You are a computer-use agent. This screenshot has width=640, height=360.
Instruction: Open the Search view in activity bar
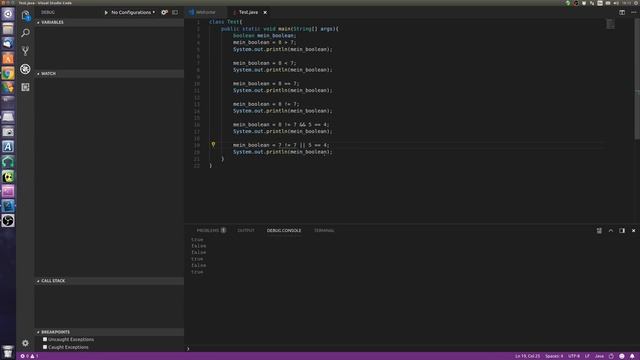25,33
